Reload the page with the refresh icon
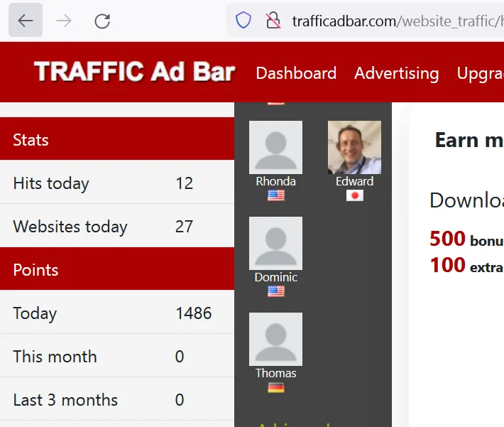Screen dimensions: 504x427 pyautogui.click(x=102, y=21)
